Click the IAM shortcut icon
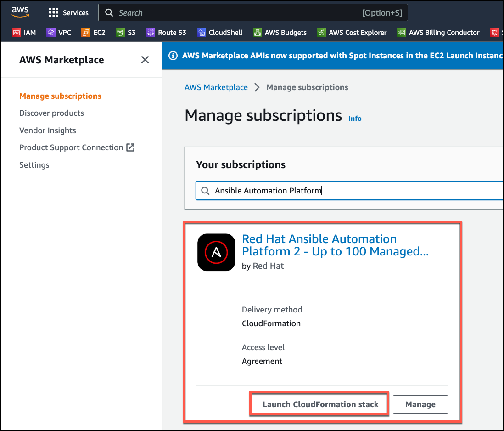The width and height of the screenshot is (504, 431). 17,33
